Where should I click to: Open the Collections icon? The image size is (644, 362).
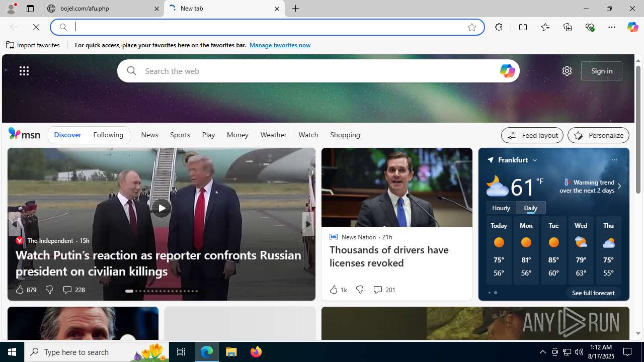[x=568, y=27]
